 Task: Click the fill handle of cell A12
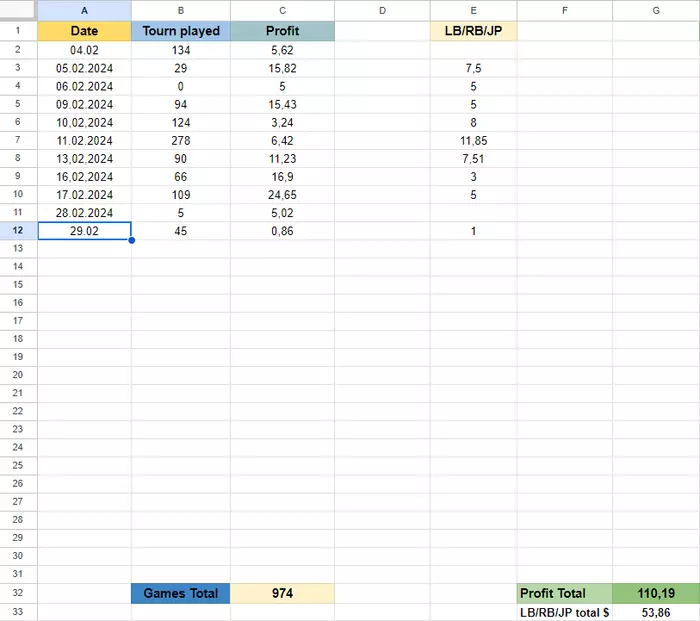pyautogui.click(x=132, y=240)
